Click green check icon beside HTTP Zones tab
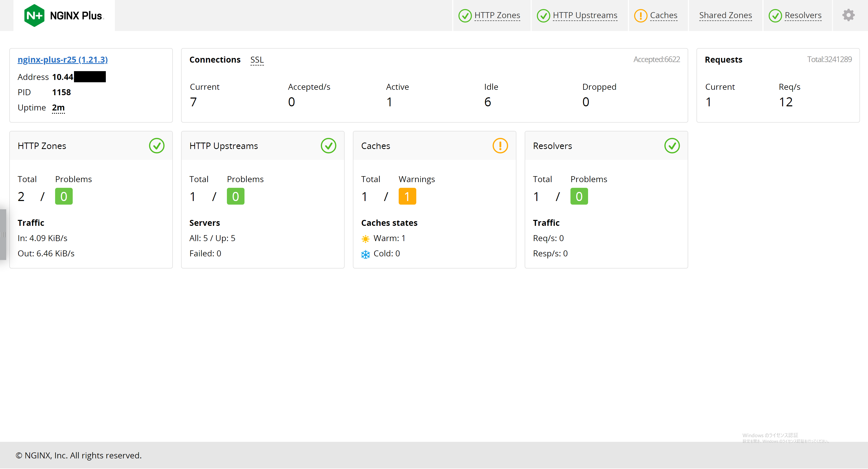Viewport: 868px width, 469px height. point(465,16)
